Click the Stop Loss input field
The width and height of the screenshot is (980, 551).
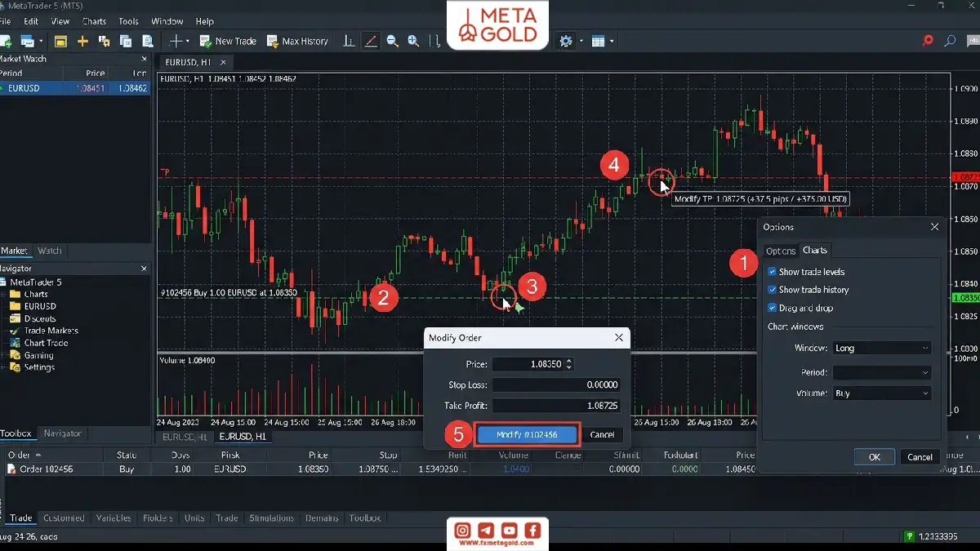coord(556,384)
